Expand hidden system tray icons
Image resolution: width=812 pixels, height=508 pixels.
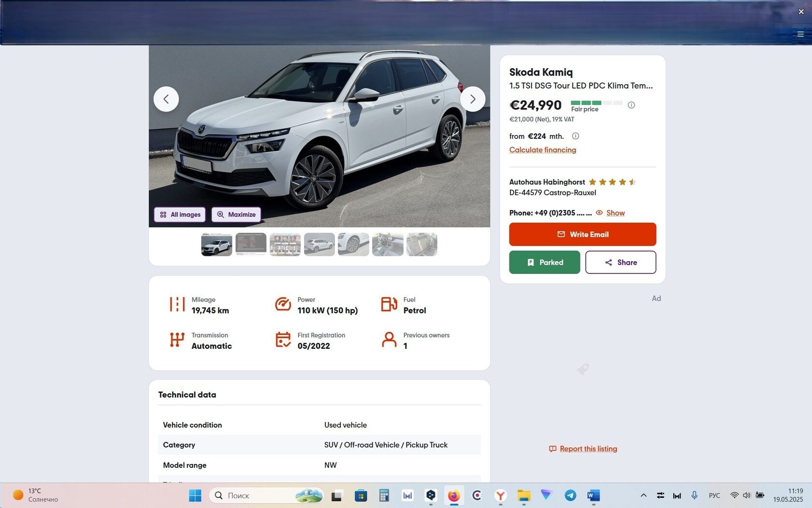click(643, 495)
